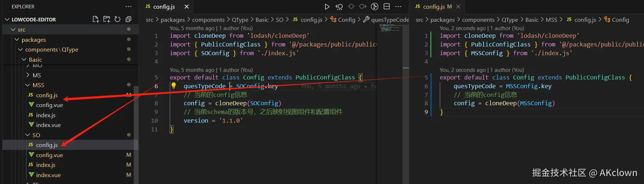Click line number 10 in left editor
The image size is (644, 184).
[154, 120]
